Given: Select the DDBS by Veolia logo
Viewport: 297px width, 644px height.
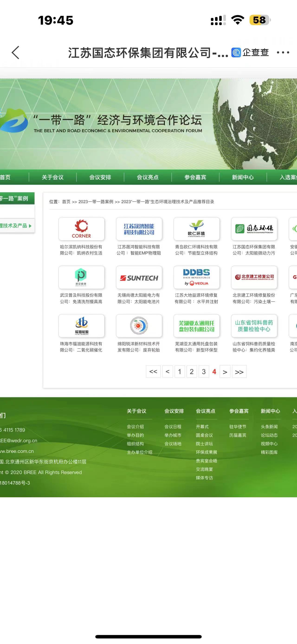Looking at the screenshot, I should tap(196, 277).
